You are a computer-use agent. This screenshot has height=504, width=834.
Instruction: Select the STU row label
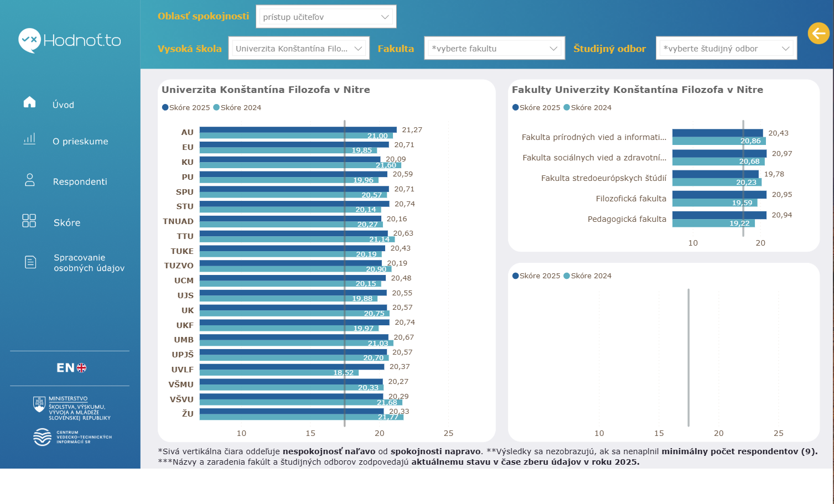185,206
